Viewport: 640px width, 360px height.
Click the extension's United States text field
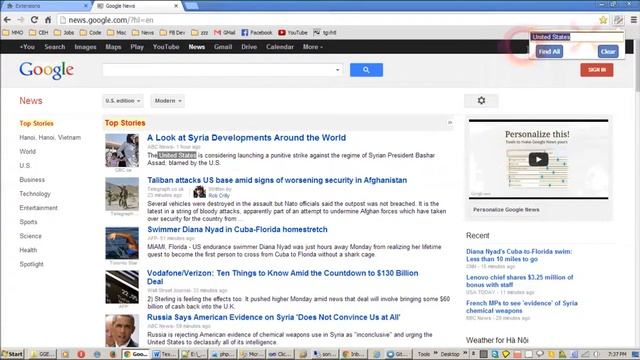[576, 37]
